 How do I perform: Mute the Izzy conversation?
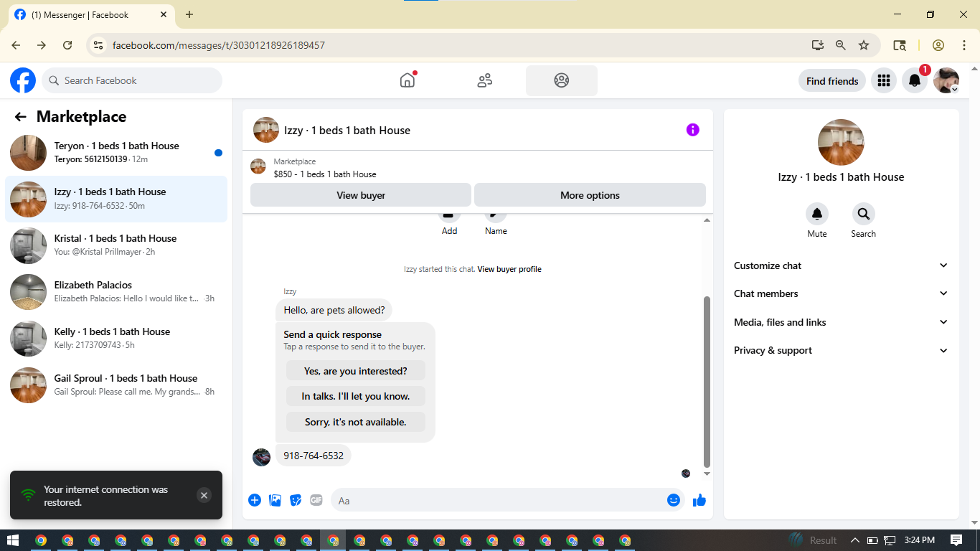click(x=817, y=214)
